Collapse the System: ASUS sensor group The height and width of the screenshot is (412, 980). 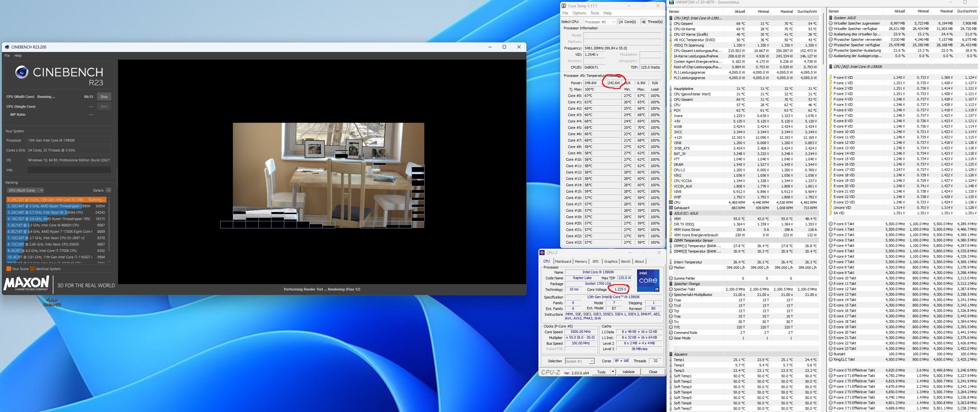coord(830,18)
